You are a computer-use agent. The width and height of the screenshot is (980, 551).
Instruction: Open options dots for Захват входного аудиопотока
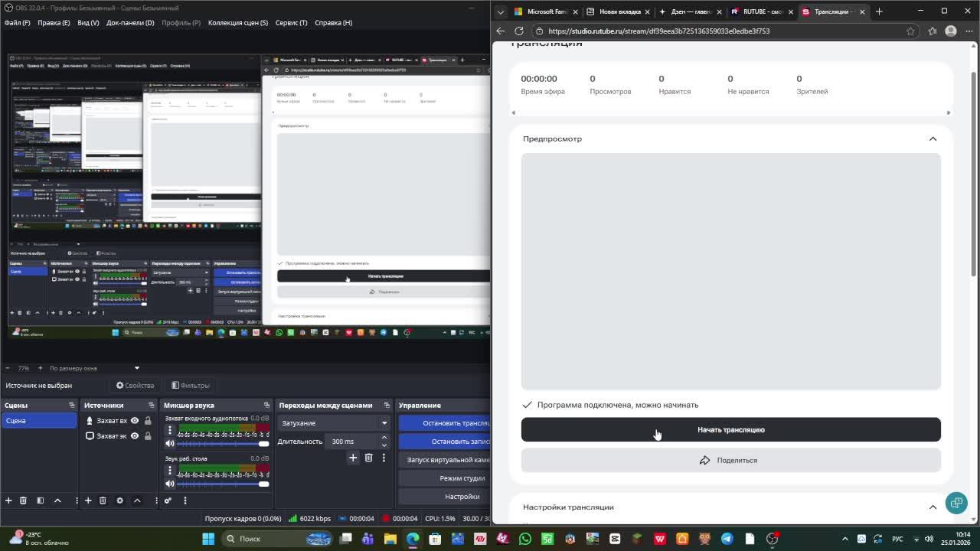pyautogui.click(x=170, y=429)
